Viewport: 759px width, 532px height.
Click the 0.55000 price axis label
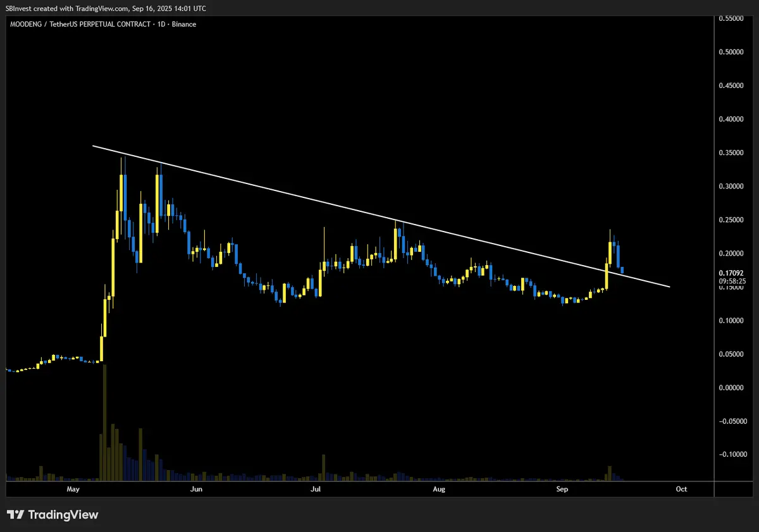[x=732, y=19]
